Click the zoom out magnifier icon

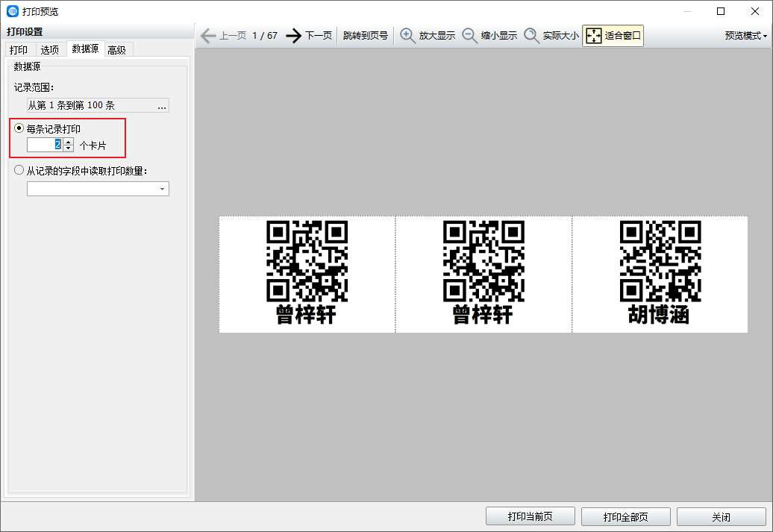click(470, 36)
